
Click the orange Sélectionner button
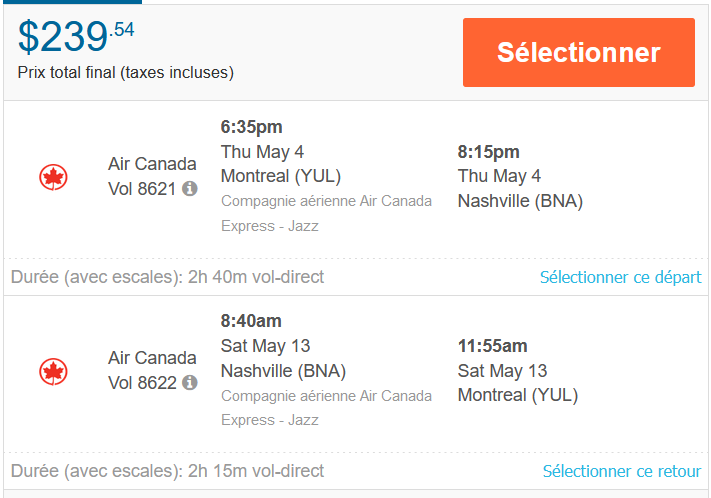tap(579, 52)
